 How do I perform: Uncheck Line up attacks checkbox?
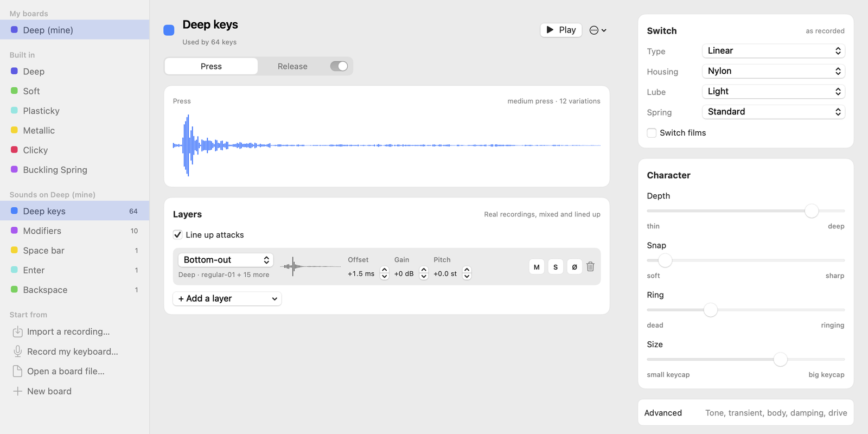(x=177, y=234)
